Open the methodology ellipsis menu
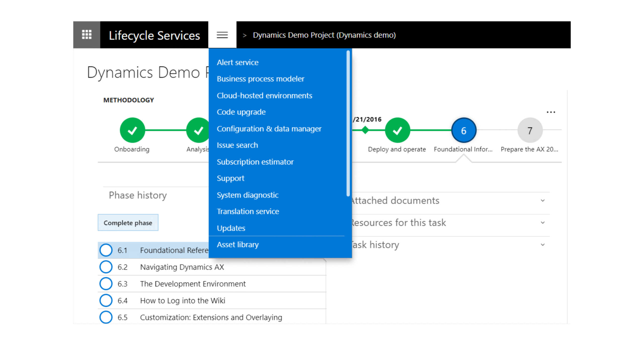Viewport: 644px width, 345px height. (x=551, y=112)
